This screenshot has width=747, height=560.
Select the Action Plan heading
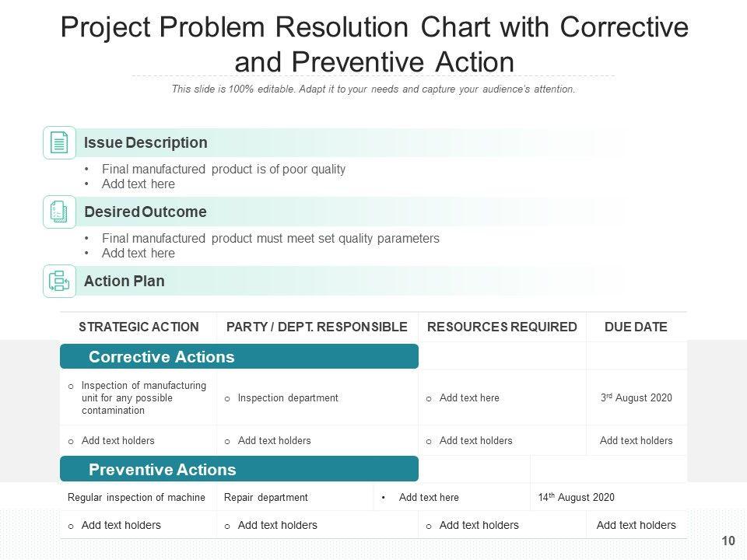(x=124, y=282)
